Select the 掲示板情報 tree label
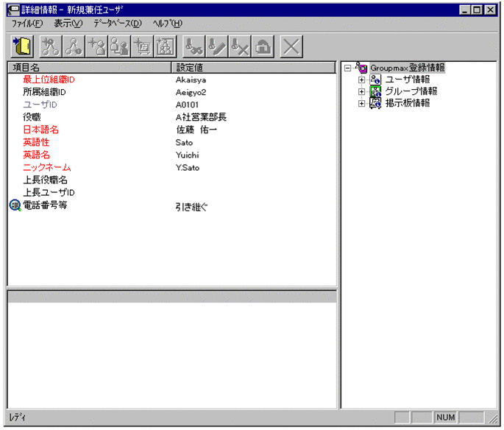 coord(408,104)
